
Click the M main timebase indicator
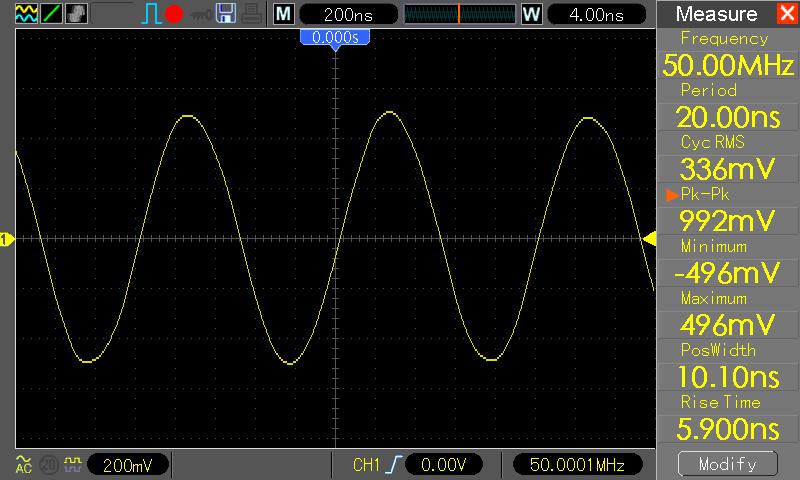[284, 14]
